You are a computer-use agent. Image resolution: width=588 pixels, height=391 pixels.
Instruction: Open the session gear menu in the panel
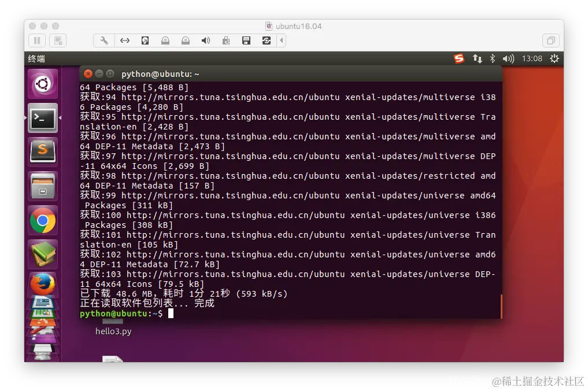(554, 58)
